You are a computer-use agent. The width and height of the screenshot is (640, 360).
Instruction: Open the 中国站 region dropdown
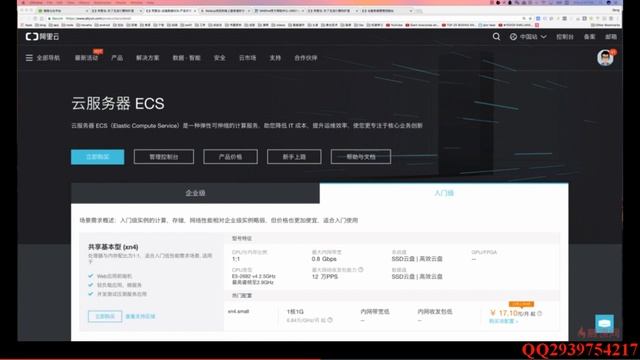(x=528, y=37)
